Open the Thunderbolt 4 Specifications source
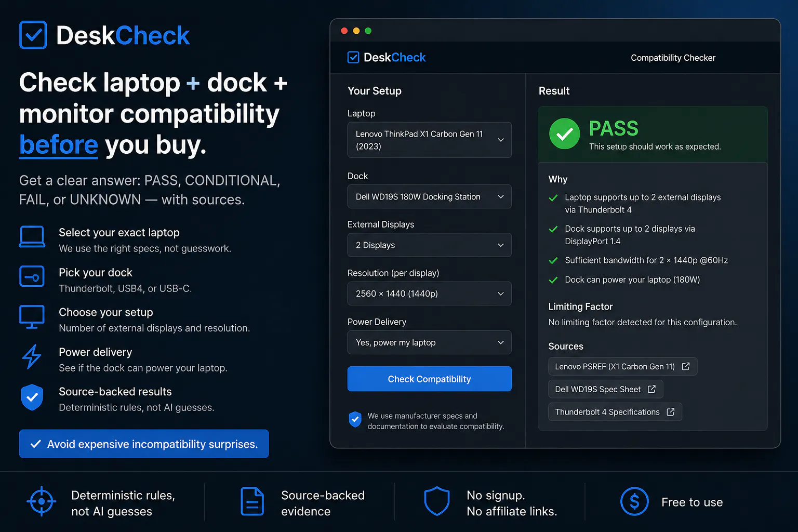Image resolution: width=798 pixels, height=532 pixels. (x=615, y=412)
